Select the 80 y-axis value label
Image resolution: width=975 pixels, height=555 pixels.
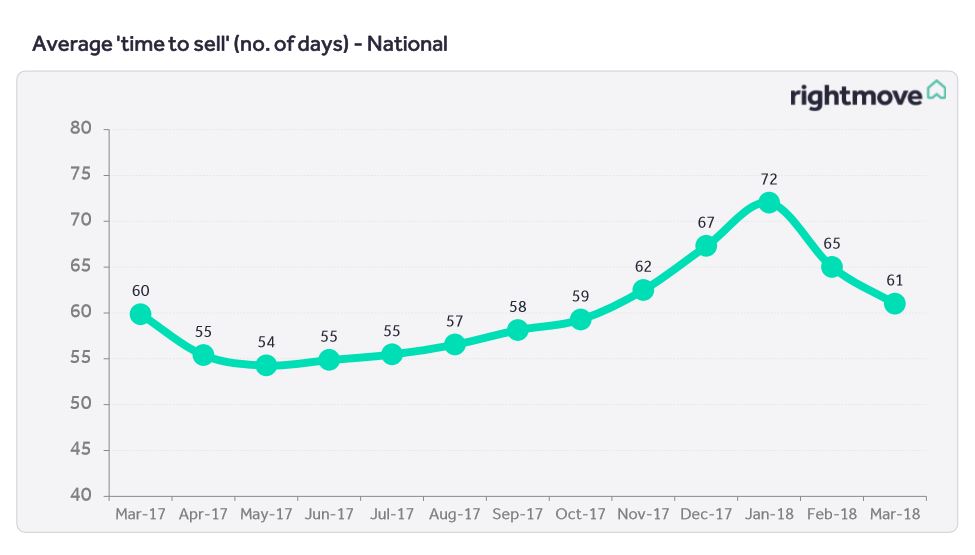tap(81, 128)
